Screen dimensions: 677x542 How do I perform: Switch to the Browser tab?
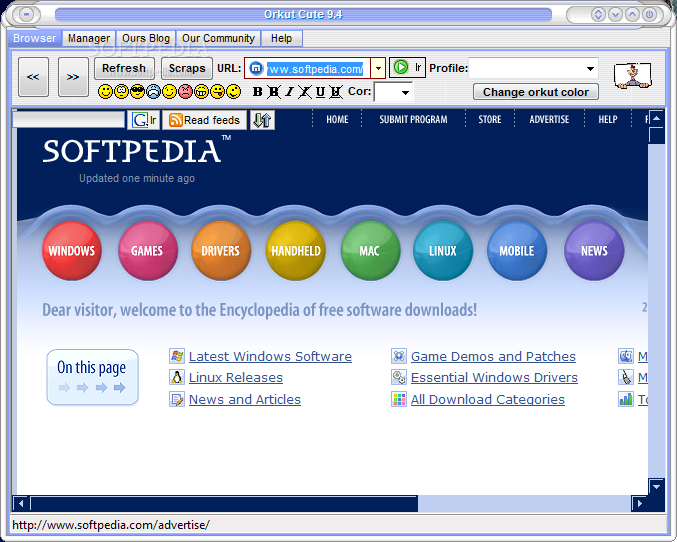pos(35,38)
